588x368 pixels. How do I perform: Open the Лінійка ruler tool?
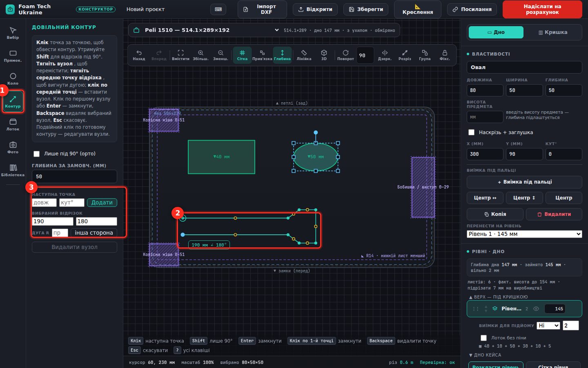[304, 55]
